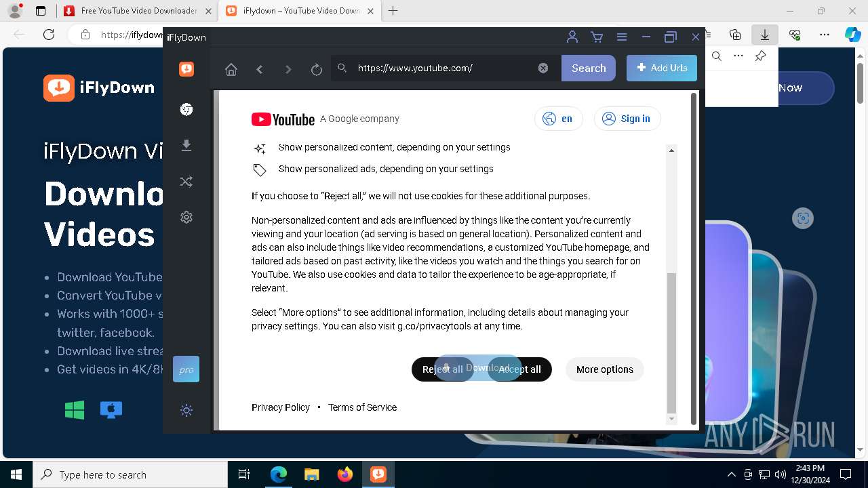Click the Search button
Viewport: 868px width, 488px height.
click(589, 68)
